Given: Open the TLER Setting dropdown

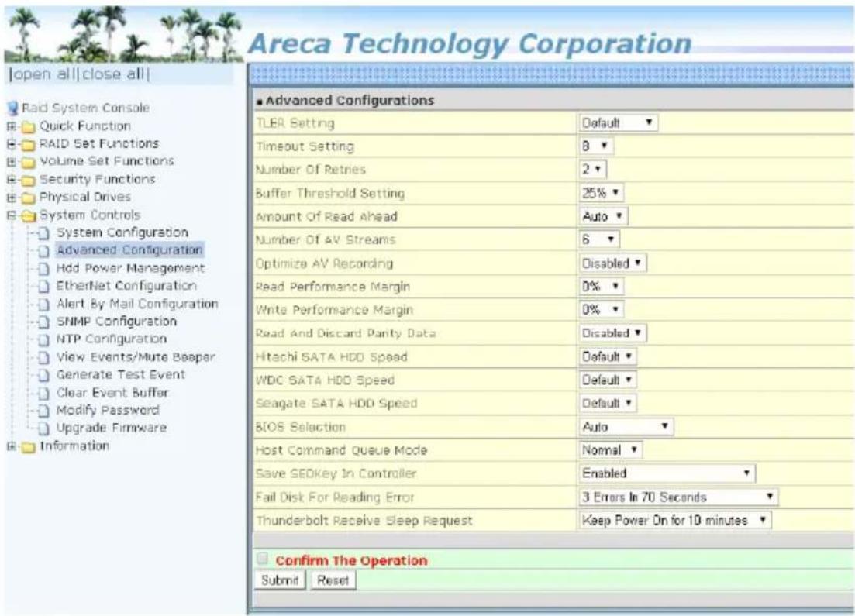Looking at the screenshot, I should [618, 122].
